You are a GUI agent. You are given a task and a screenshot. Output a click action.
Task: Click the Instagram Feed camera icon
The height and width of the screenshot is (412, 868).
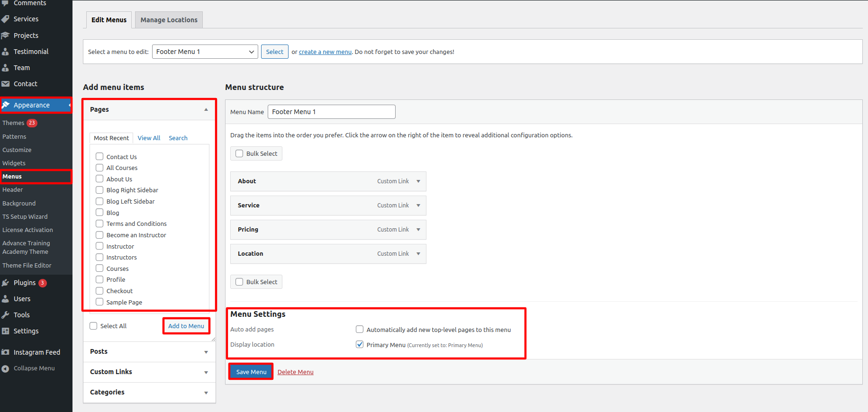6,352
